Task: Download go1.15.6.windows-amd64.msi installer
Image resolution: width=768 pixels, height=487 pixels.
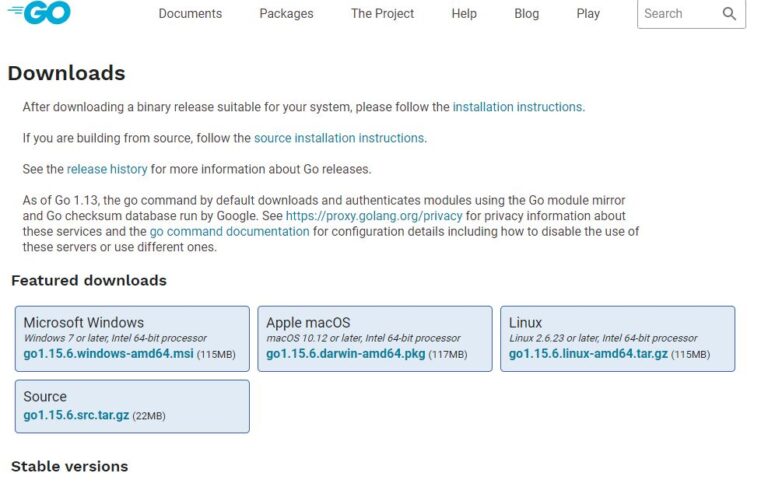Action: coord(108,354)
